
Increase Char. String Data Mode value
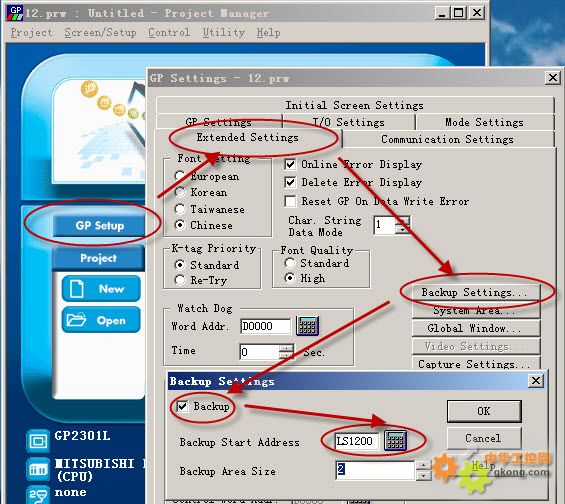point(403,220)
